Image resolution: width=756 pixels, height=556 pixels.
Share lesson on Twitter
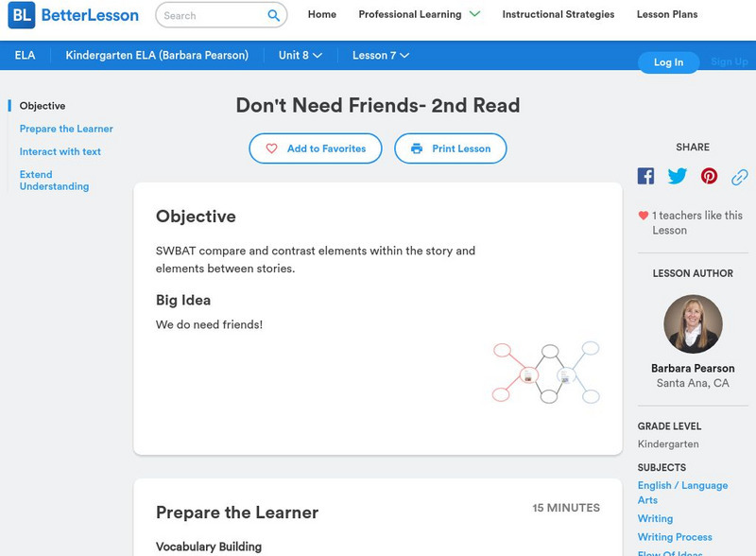[x=677, y=176]
